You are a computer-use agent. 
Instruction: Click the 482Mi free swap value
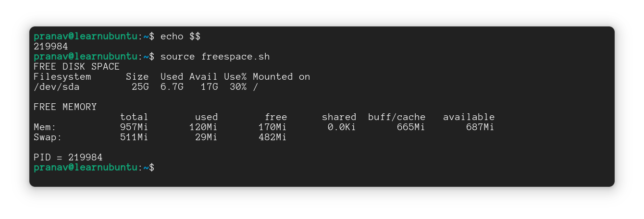[273, 137]
